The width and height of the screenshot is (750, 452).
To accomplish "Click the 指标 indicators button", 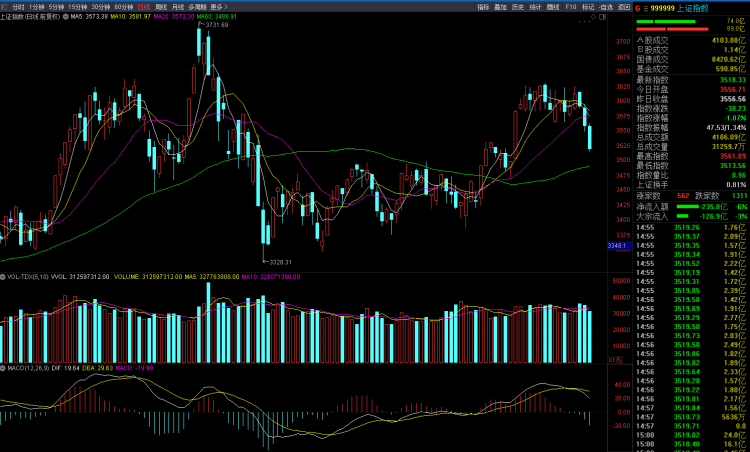I will pos(483,7).
